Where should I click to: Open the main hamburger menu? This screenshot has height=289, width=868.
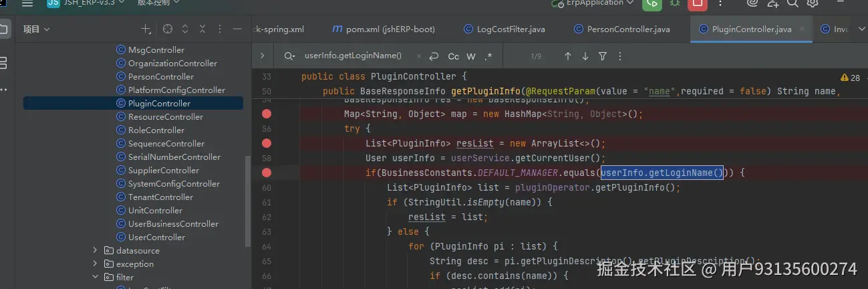pyautogui.click(x=27, y=3)
